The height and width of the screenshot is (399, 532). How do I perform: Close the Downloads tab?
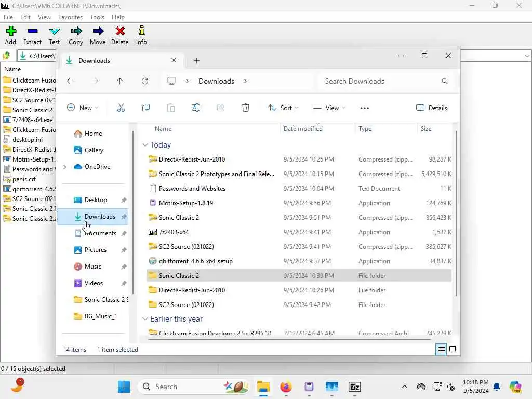(174, 60)
